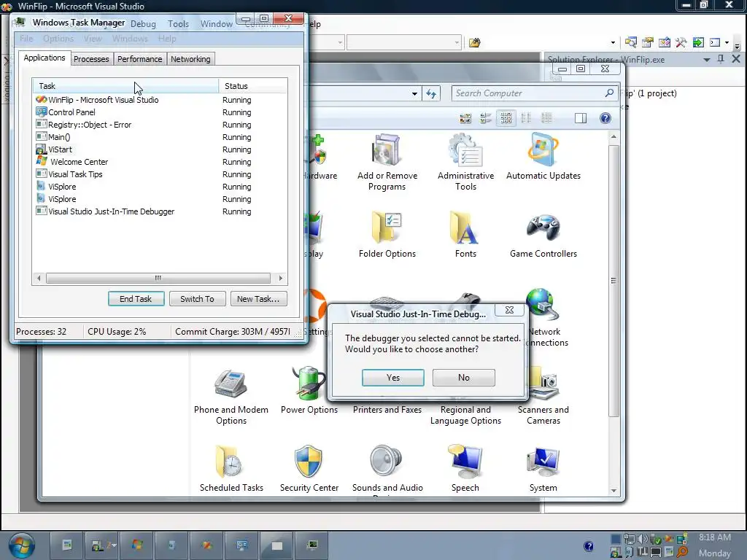This screenshot has height=560, width=747.
Task: Toggle the explorer preview pane icon
Action: [x=580, y=118]
